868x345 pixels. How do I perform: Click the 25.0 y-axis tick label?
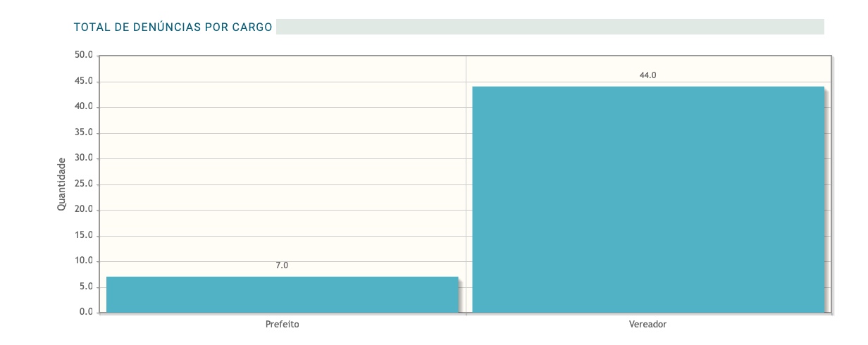[84, 184]
